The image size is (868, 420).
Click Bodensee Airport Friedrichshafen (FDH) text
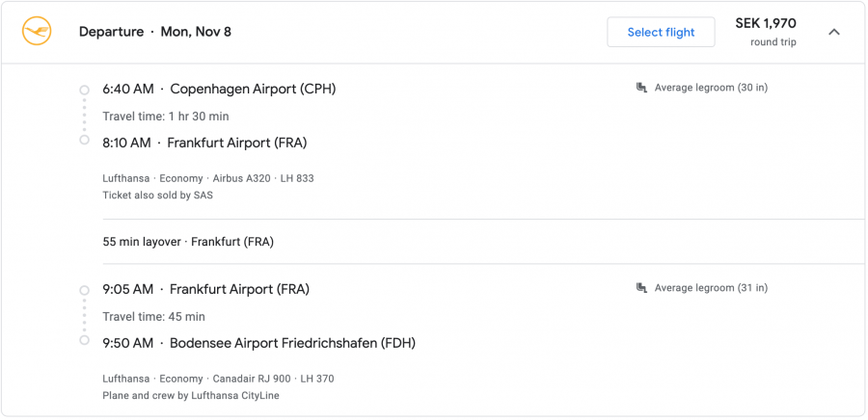pos(292,343)
